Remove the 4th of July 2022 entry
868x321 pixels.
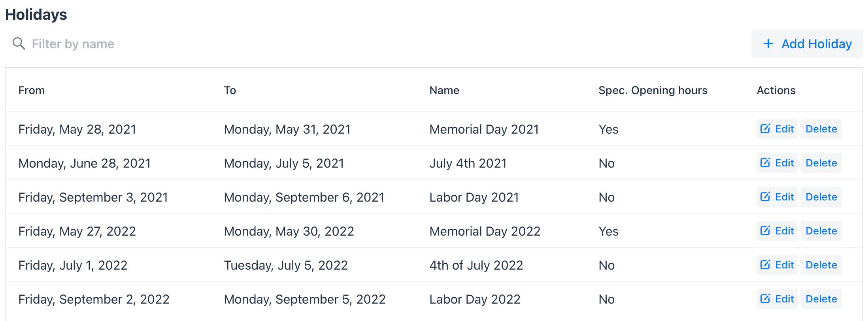click(821, 265)
